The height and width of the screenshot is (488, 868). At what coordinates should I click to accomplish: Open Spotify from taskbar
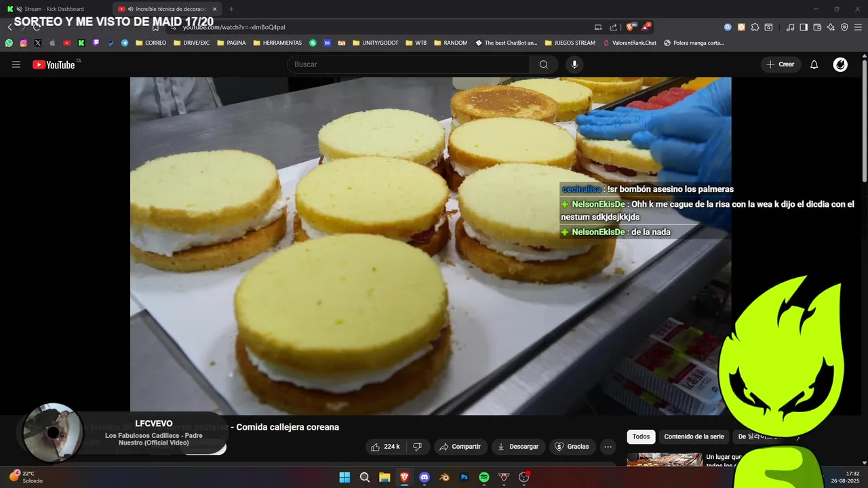tap(484, 477)
